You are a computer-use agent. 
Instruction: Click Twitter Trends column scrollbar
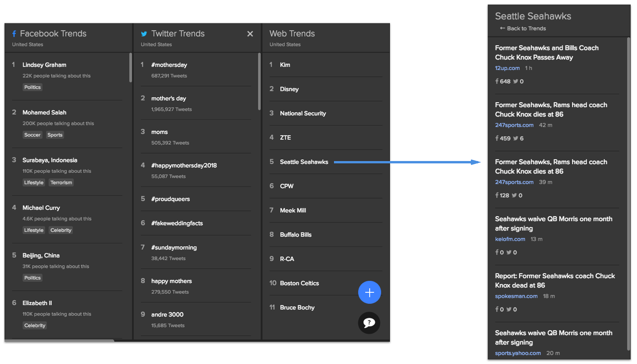[x=259, y=81]
